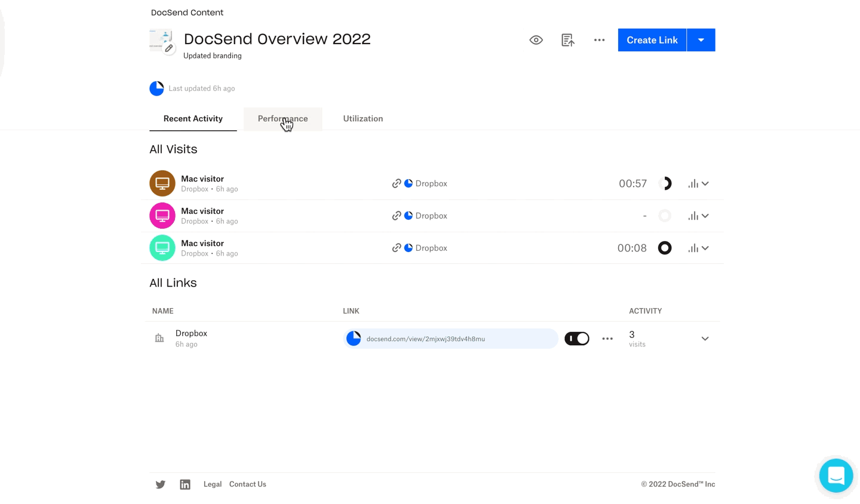Switch to the Performance tab

[282, 118]
